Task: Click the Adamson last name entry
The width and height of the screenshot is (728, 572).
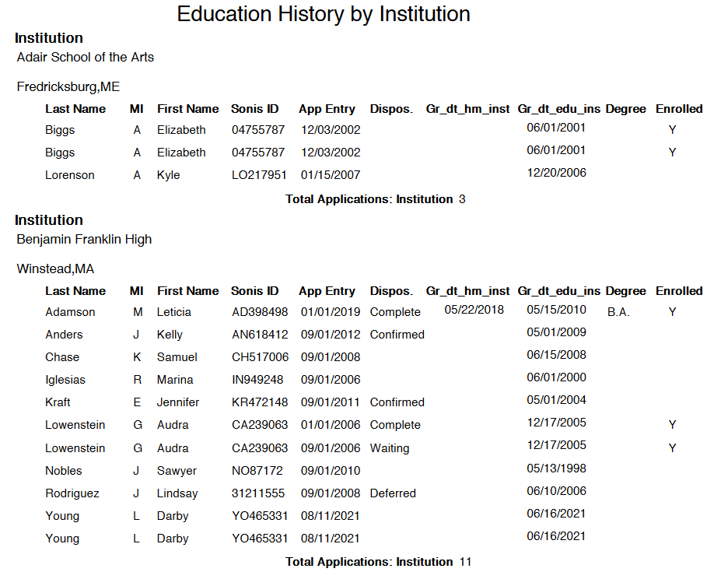Action: pyautogui.click(x=70, y=312)
